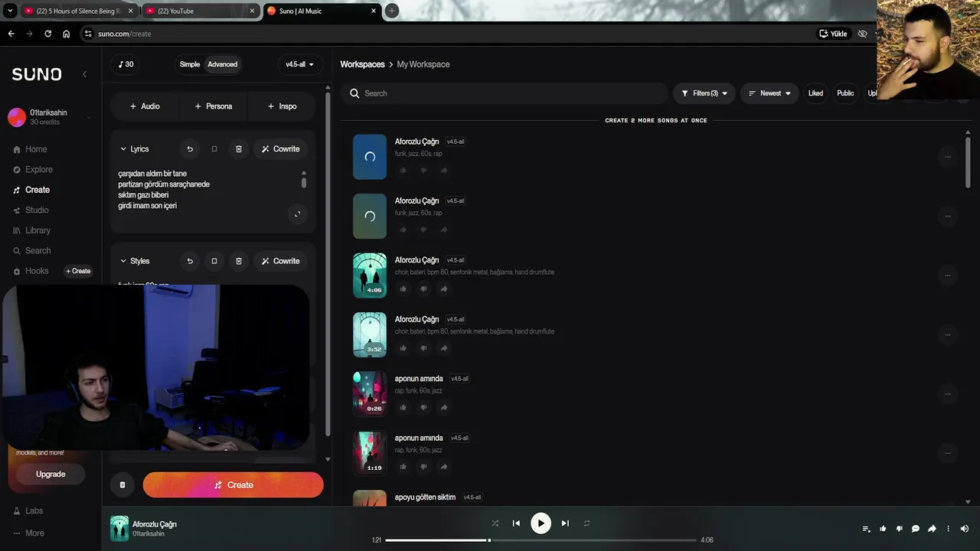Image resolution: width=980 pixels, height=551 pixels.
Task: Go to previous track
Action: 516,523
